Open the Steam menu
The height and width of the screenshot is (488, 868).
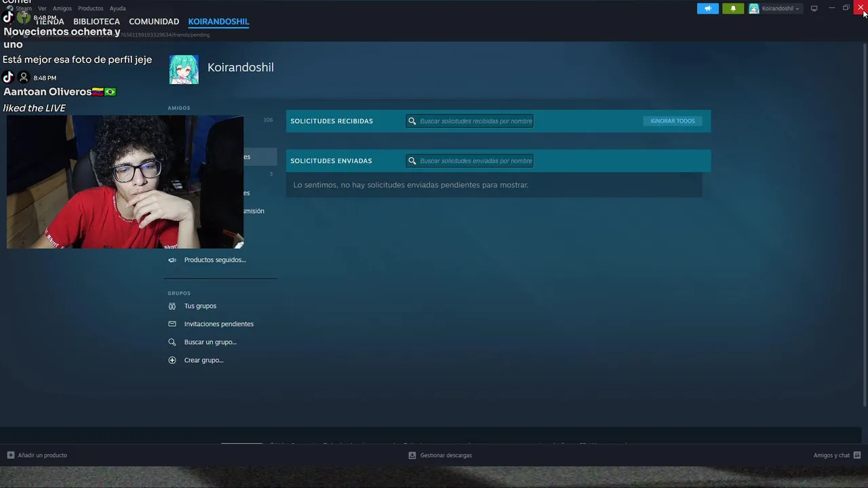[x=24, y=9]
